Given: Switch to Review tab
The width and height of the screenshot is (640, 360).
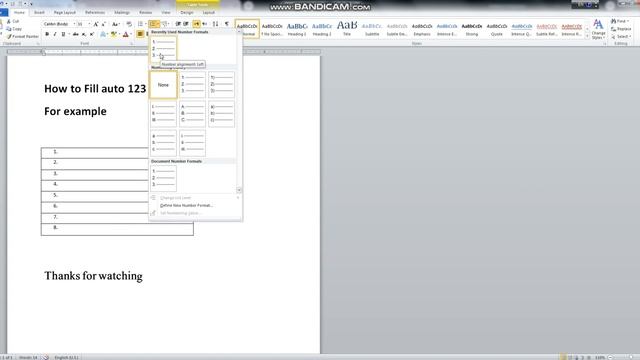Looking at the screenshot, I should coord(145,13).
